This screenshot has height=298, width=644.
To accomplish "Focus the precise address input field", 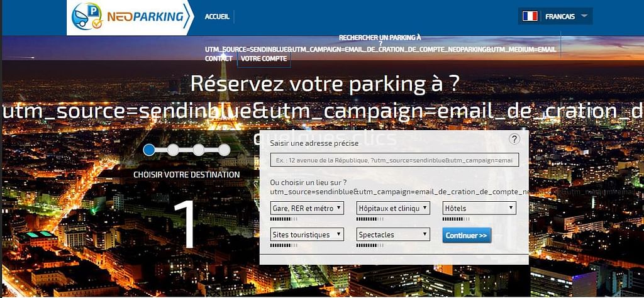I will tap(395, 160).
